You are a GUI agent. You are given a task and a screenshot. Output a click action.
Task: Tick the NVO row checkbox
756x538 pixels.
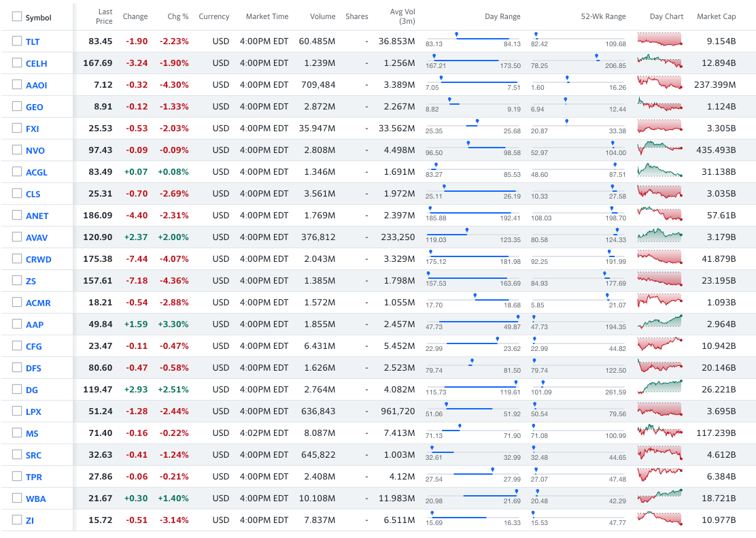[17, 150]
